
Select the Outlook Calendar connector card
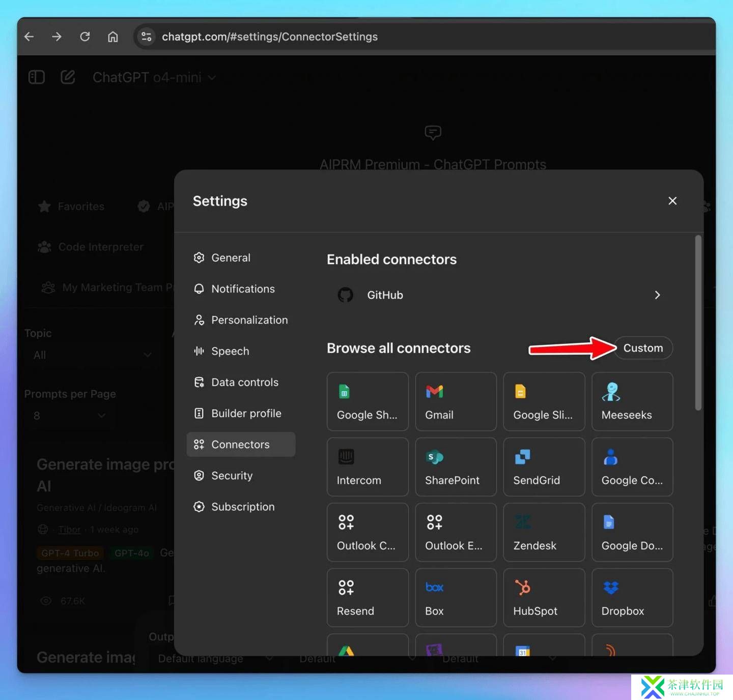coord(368,532)
